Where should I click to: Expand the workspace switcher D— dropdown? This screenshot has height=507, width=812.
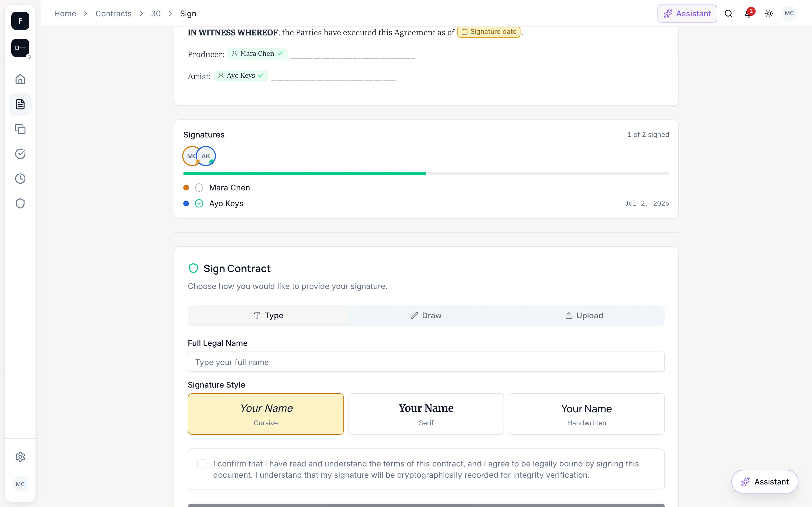pos(21,48)
